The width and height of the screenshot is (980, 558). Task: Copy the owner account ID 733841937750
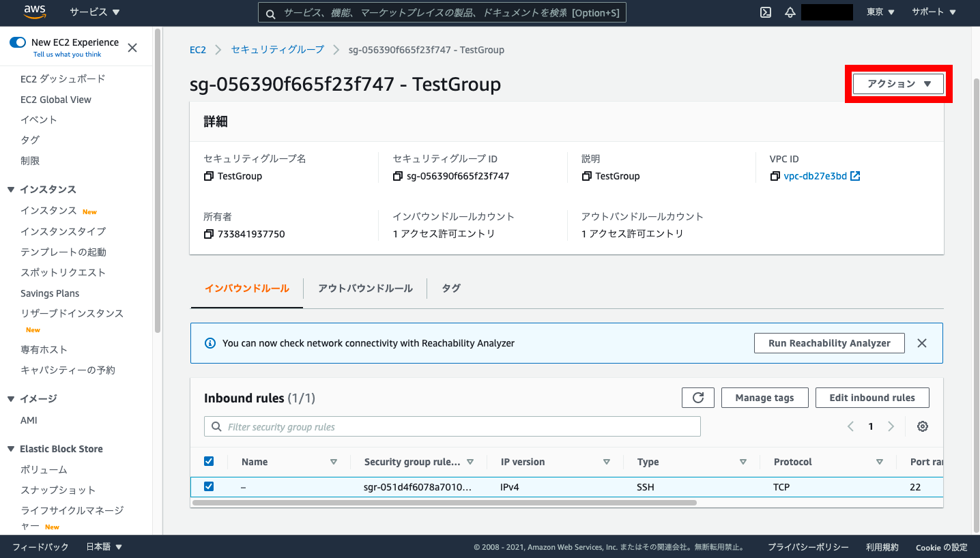pos(209,234)
